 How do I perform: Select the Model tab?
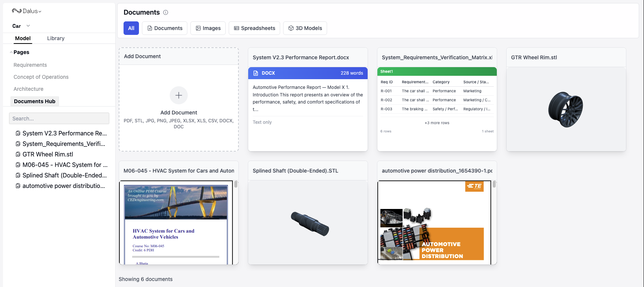pos(23,38)
